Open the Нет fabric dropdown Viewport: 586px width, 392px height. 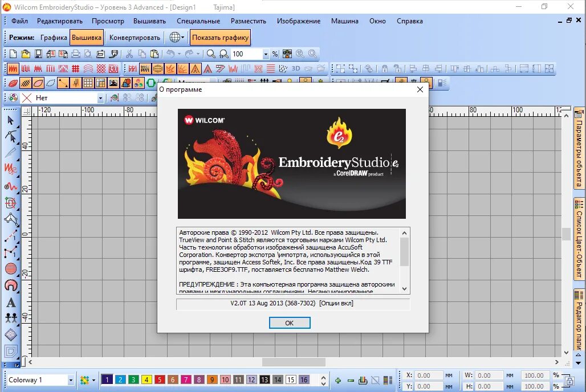[x=100, y=98]
